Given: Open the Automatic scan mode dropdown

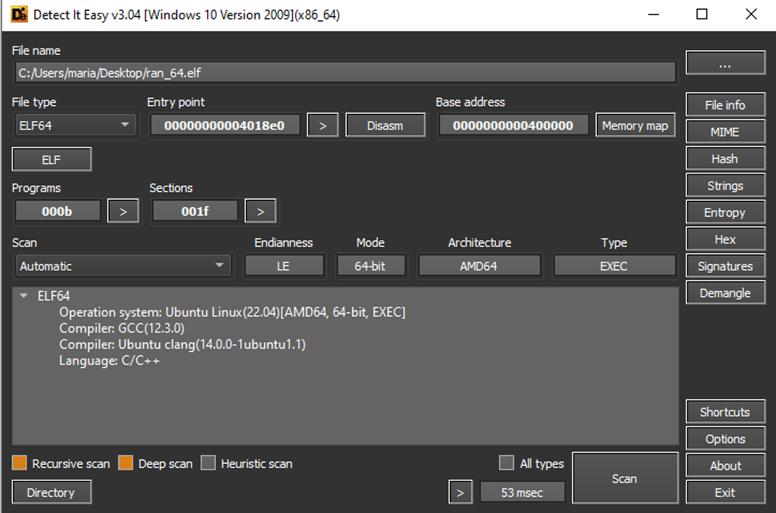Looking at the screenshot, I should pyautogui.click(x=122, y=266).
